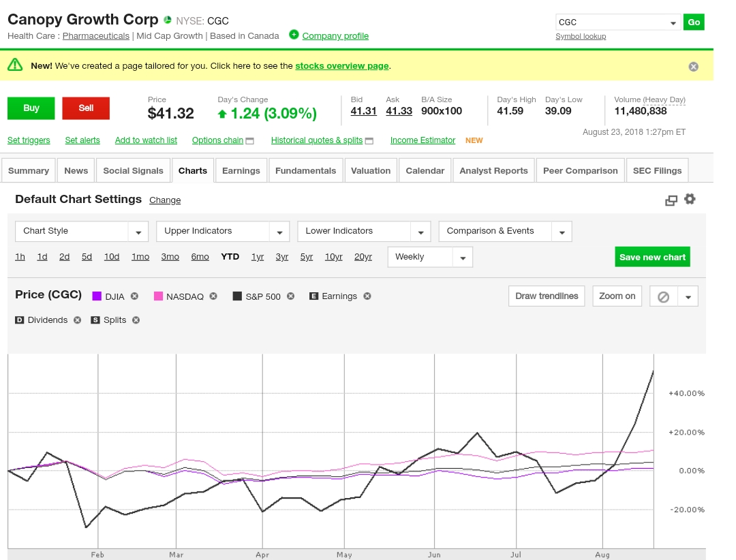The width and height of the screenshot is (736, 560).
Task: Open the Lower Indicators dropdown
Action: (364, 232)
